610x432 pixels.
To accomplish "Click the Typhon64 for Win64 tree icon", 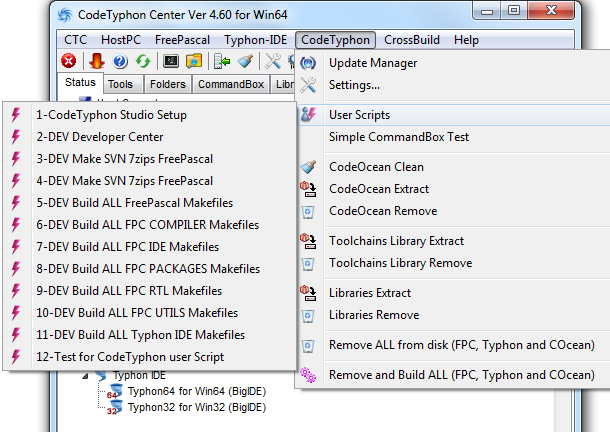I will (x=115, y=391).
